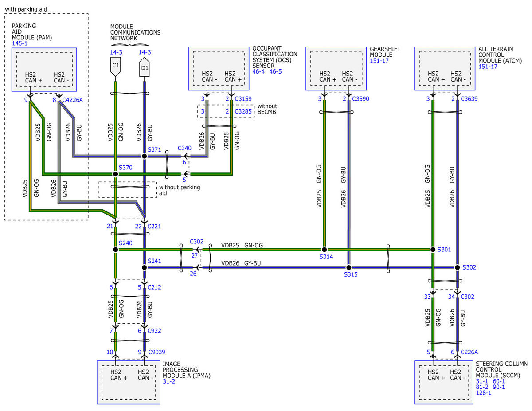Open 151-17 link under All Terrain Control Module
The width and height of the screenshot is (532, 411).
(x=488, y=66)
